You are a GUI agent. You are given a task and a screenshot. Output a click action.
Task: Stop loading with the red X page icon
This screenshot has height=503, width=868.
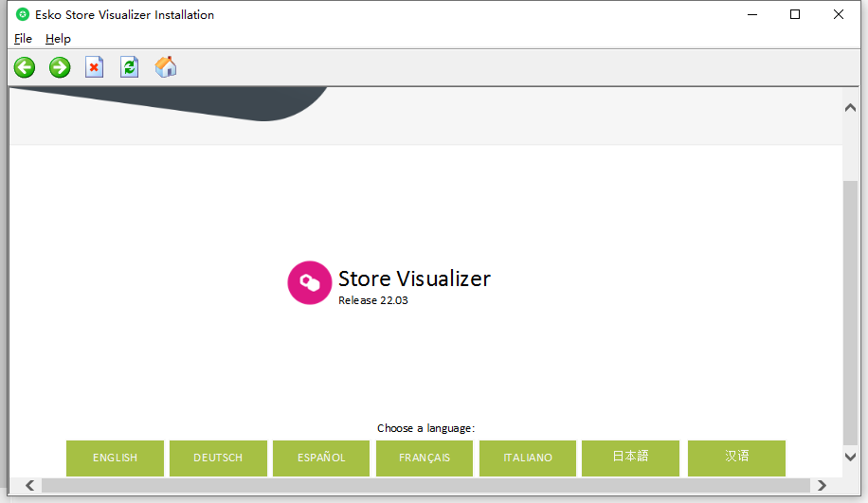[94, 67]
